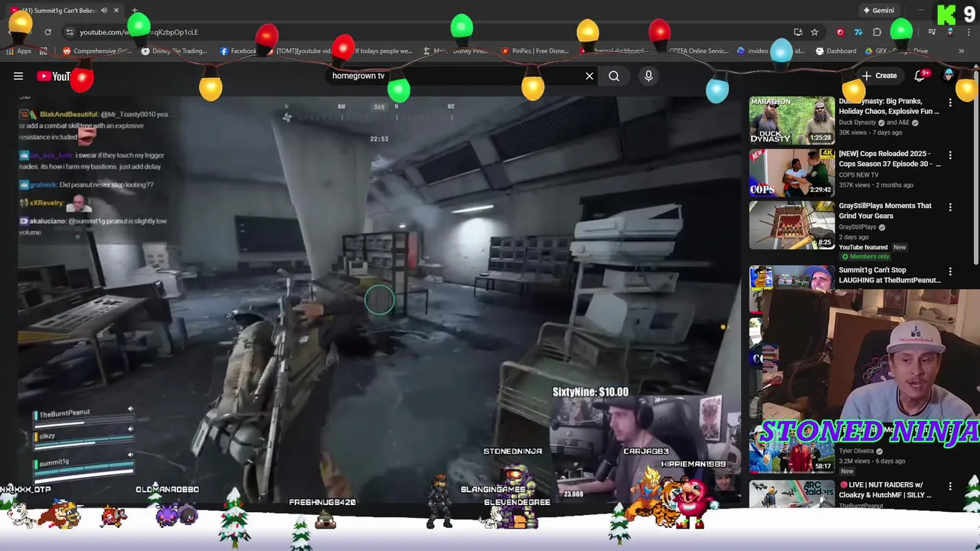Close the Summit1g YouTube browser tab
This screenshot has height=551, width=980.
coord(116,11)
